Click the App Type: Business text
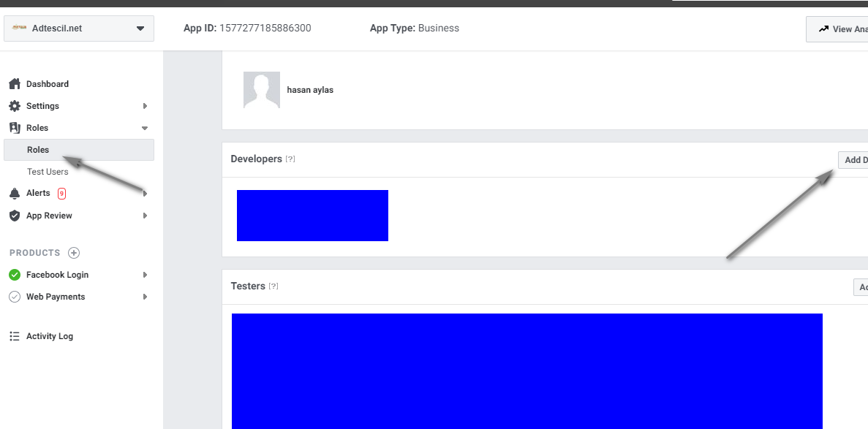The image size is (868, 429). pyautogui.click(x=415, y=29)
